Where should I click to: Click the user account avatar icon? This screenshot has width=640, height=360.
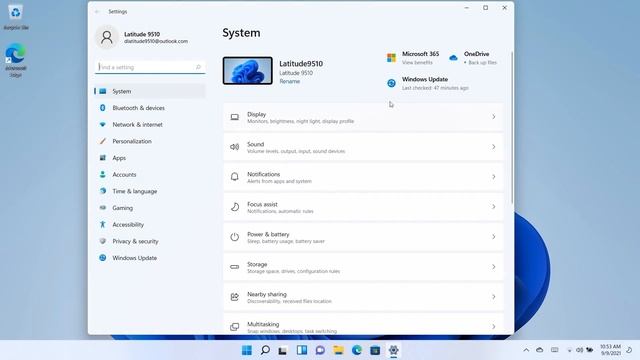107,37
